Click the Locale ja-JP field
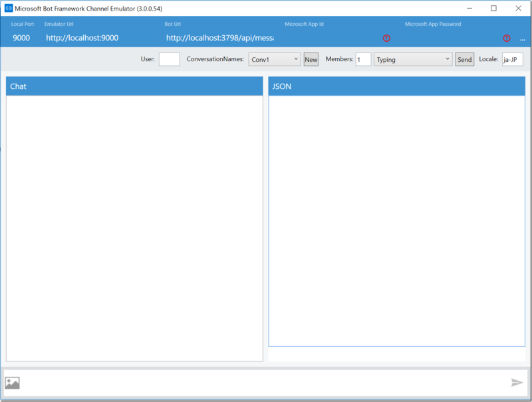 [x=512, y=59]
